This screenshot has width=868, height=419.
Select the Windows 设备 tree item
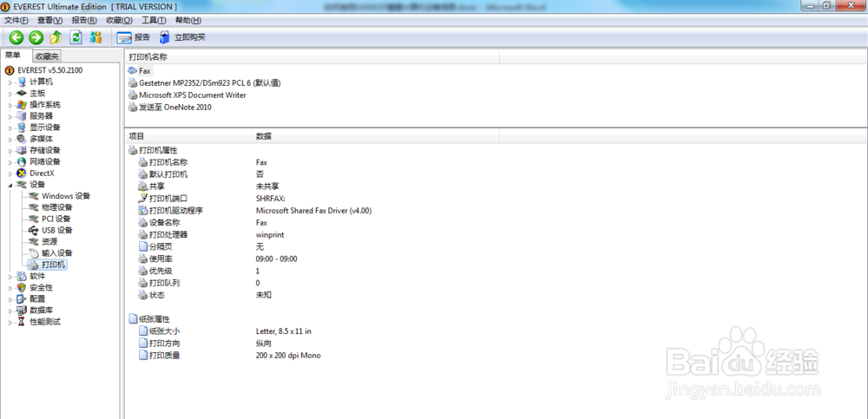tap(66, 196)
